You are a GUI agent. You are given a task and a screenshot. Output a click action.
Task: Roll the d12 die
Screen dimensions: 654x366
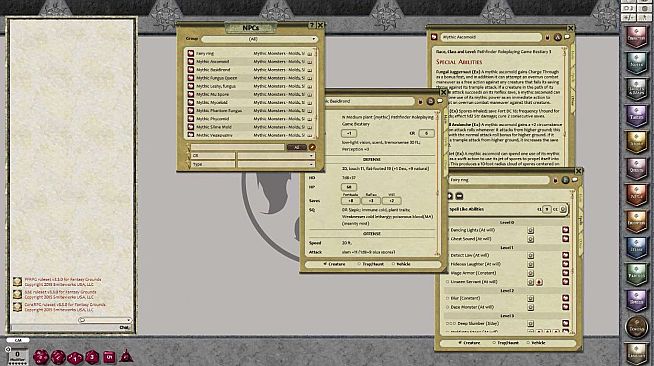pyautogui.click(x=58, y=357)
